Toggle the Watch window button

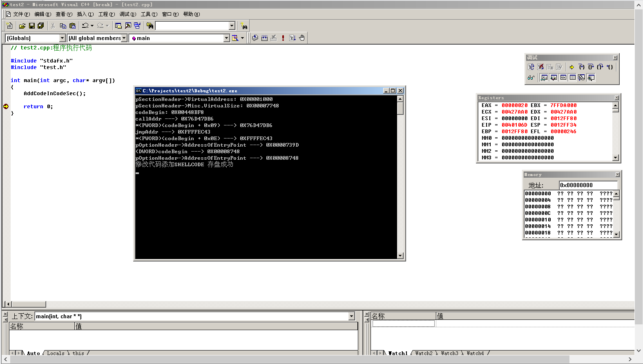pos(544,78)
